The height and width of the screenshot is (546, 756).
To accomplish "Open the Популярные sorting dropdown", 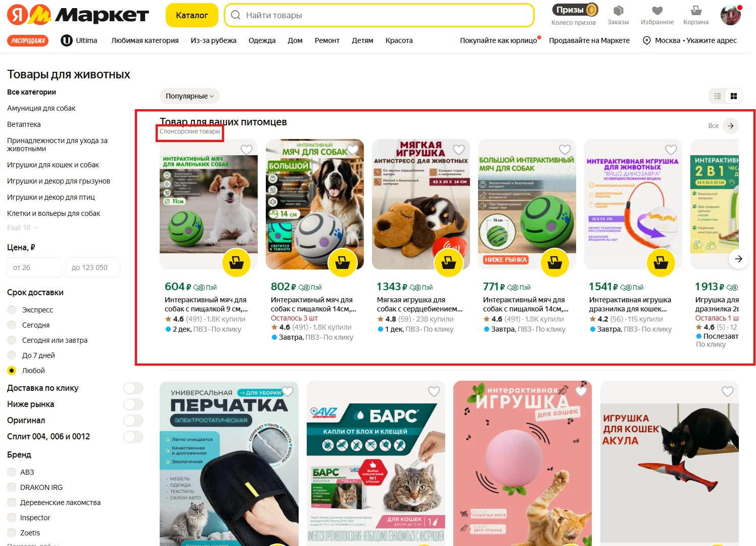I will pyautogui.click(x=190, y=96).
